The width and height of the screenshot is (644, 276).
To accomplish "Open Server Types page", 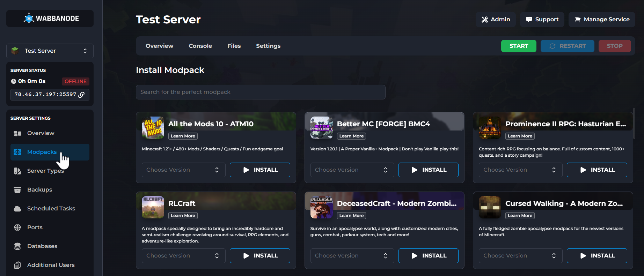I will 45,171.
